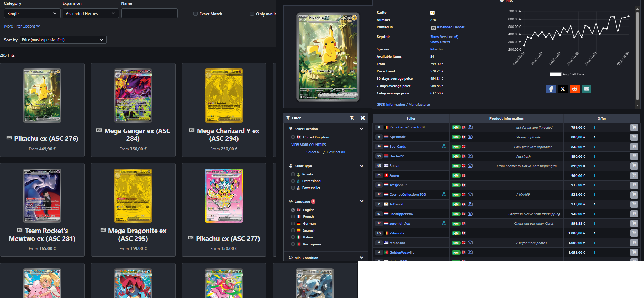Toggle the Avg. Sell Price legend swatch

pos(556,74)
